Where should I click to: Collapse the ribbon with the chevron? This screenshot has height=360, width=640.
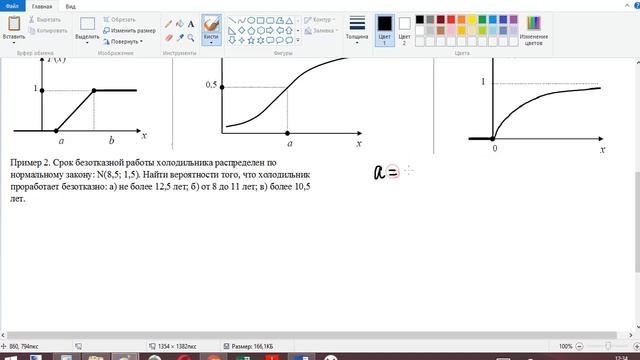[x=627, y=5]
